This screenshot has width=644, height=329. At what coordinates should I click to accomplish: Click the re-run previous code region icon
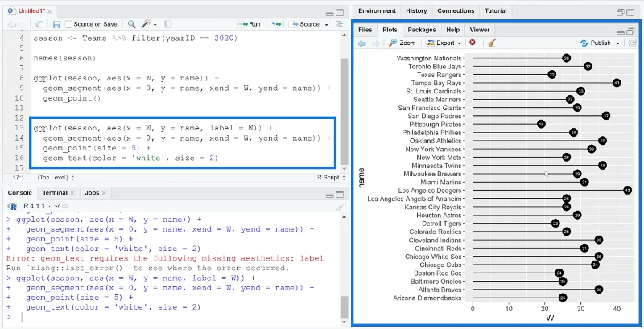pos(276,24)
